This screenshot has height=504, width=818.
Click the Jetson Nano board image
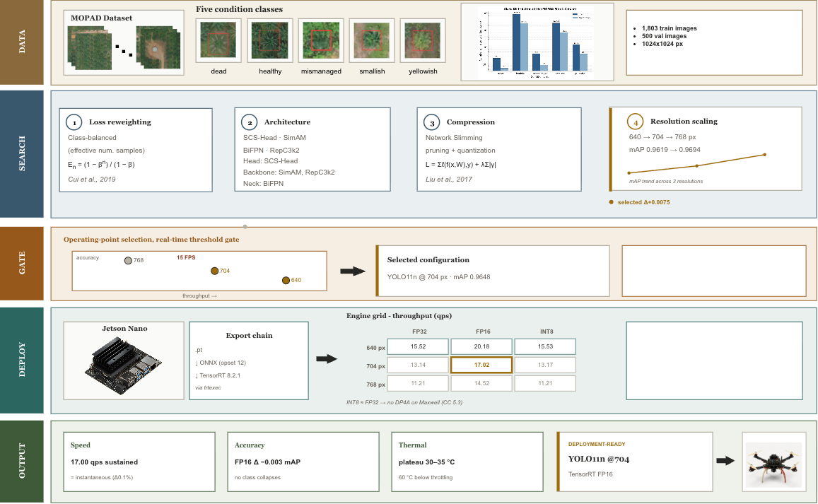124,365
